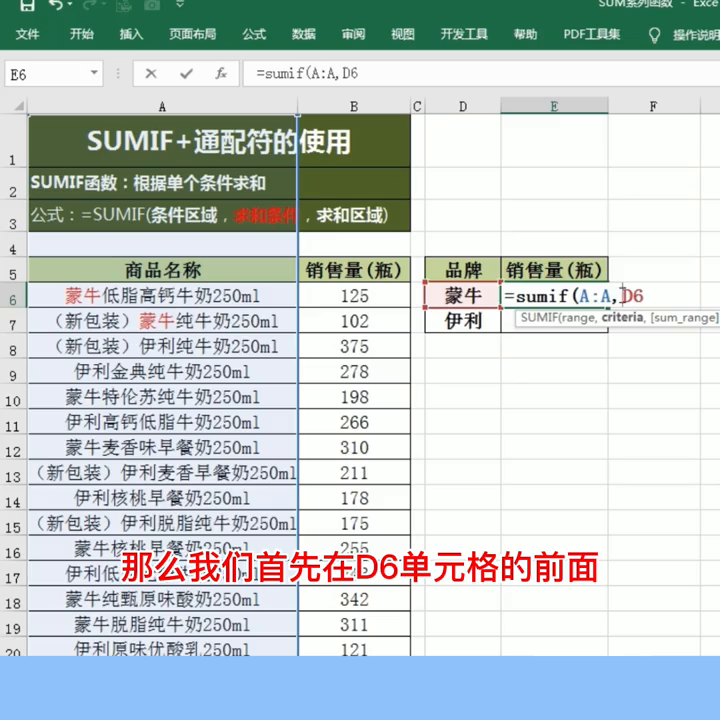
Task: Switch to the 帮助 tab
Action: 525,34
